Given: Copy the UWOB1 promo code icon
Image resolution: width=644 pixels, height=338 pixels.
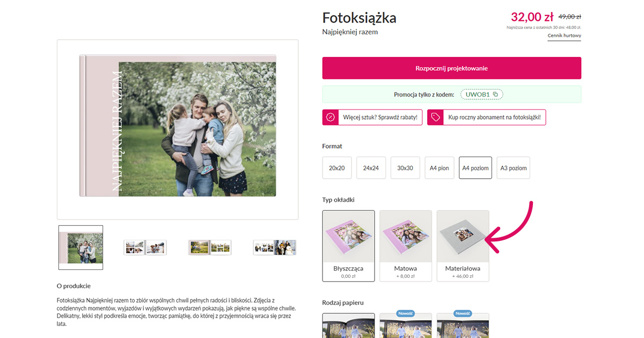Looking at the screenshot, I should click(495, 94).
